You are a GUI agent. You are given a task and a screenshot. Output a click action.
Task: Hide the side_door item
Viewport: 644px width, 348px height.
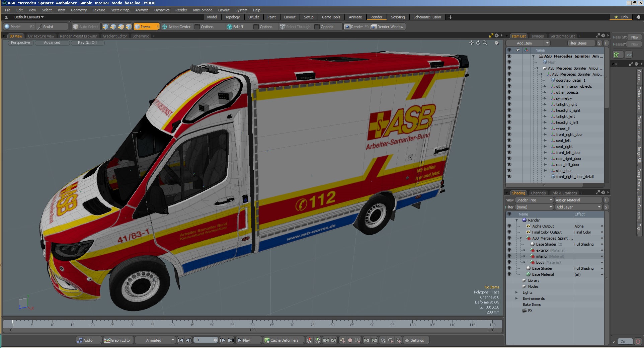(x=509, y=171)
